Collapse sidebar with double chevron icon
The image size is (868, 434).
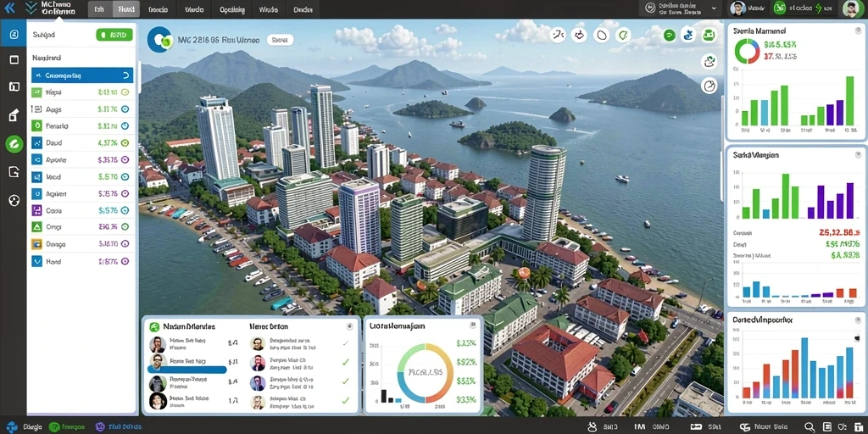pyautogui.click(x=8, y=8)
